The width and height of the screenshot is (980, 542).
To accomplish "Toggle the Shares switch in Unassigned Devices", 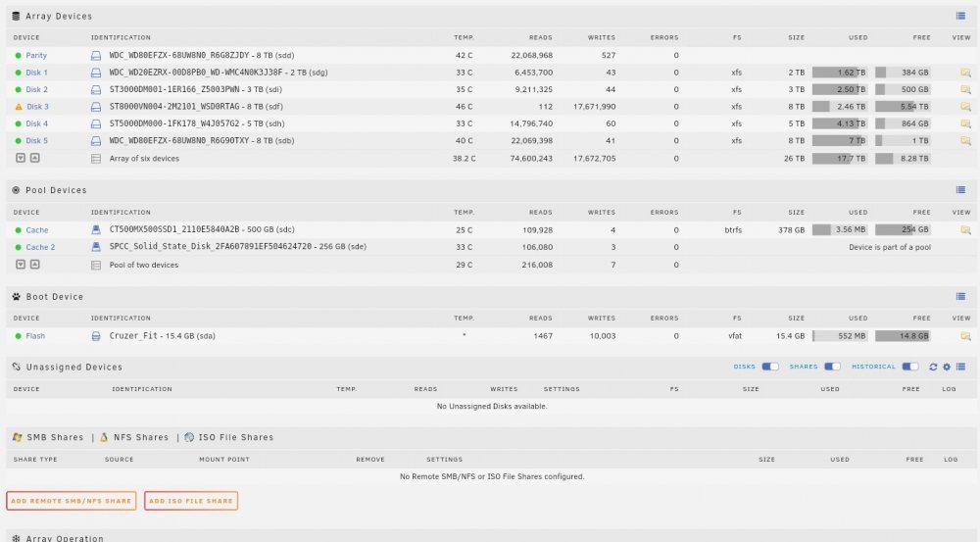I will pos(832,367).
